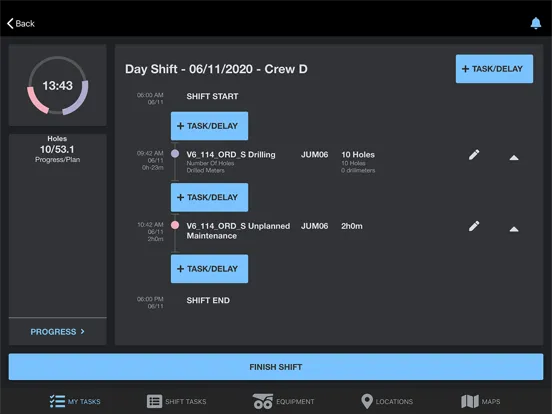Go back using the Back arrow
This screenshot has height=414, width=552.
(21, 24)
